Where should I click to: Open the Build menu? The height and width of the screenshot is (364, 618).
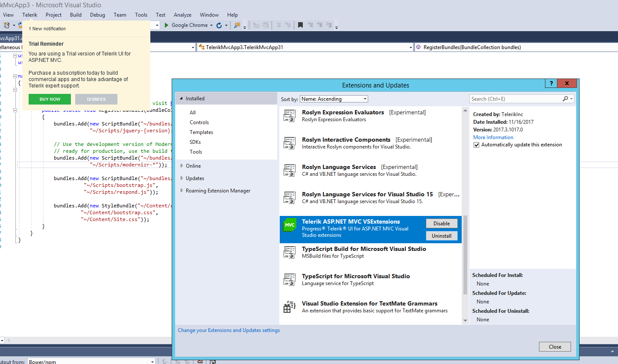pos(76,15)
